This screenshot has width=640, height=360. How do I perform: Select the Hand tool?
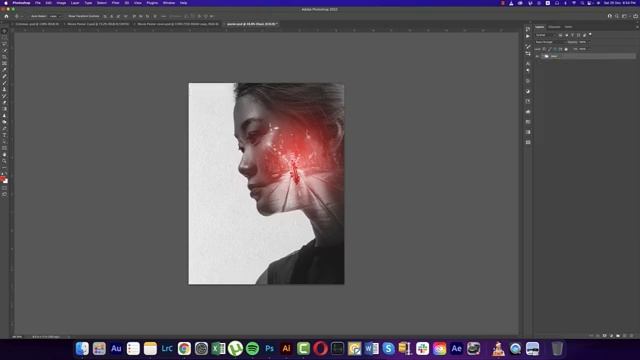click(x=4, y=155)
